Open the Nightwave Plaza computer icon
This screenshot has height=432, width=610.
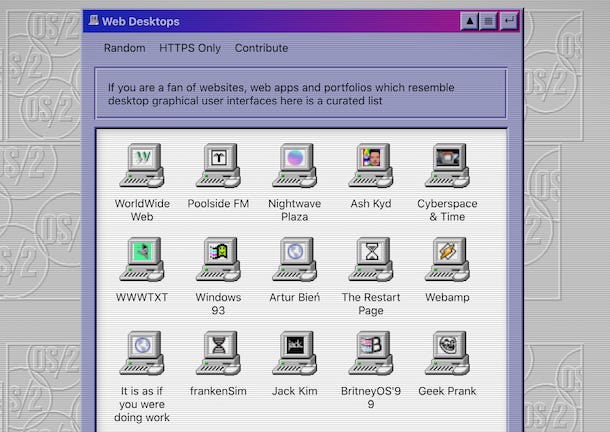[x=294, y=165]
